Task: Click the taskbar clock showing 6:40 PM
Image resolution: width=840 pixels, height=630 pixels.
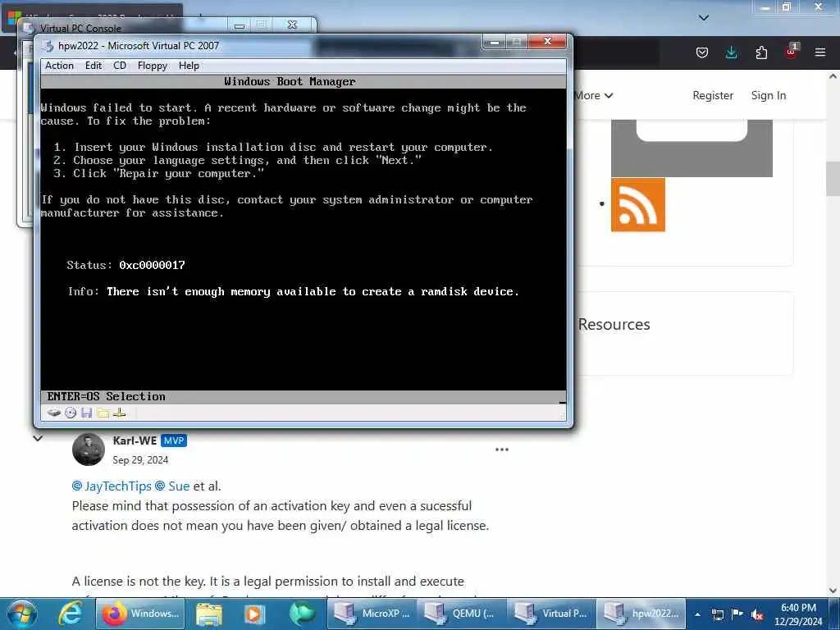Action: pos(798,614)
